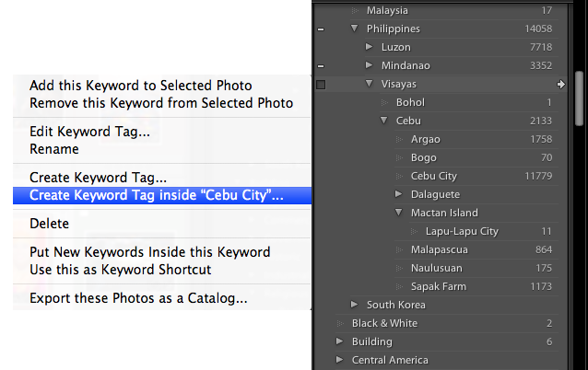Collapse the Cebu keyword group
Screen dimensions: 588x370
tap(383, 121)
